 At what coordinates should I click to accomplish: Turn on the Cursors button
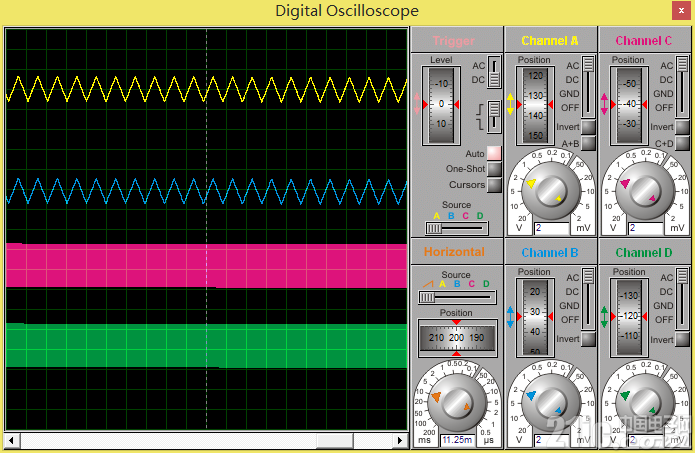494,185
